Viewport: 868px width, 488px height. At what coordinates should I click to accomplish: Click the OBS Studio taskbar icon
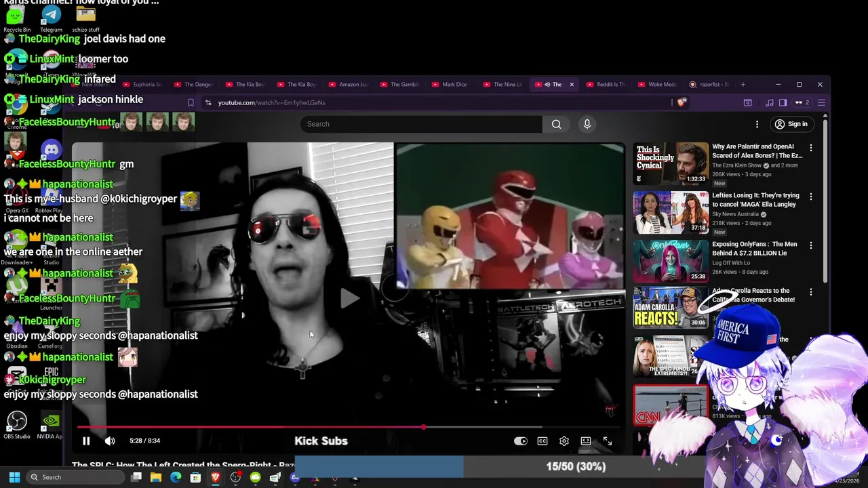pyautogui.click(x=235, y=477)
